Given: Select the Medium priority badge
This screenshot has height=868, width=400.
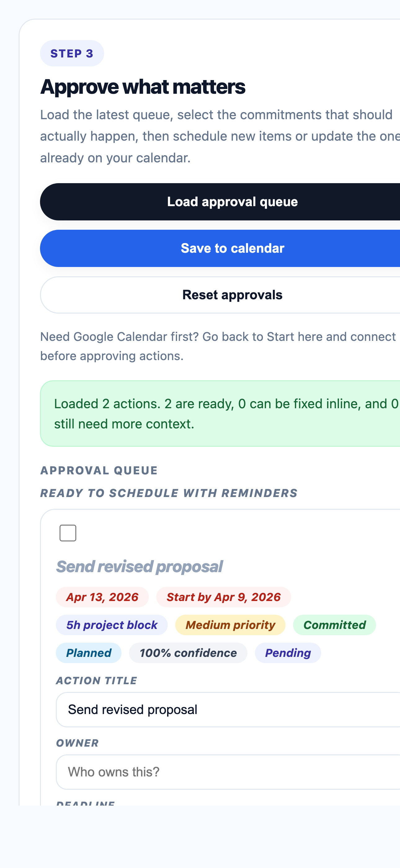Looking at the screenshot, I should click(230, 625).
